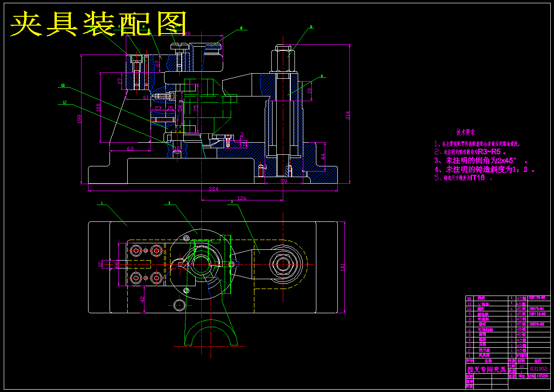Select the dimension value "44"
Viewport: 554px width, 392px height.
[x=322, y=156]
